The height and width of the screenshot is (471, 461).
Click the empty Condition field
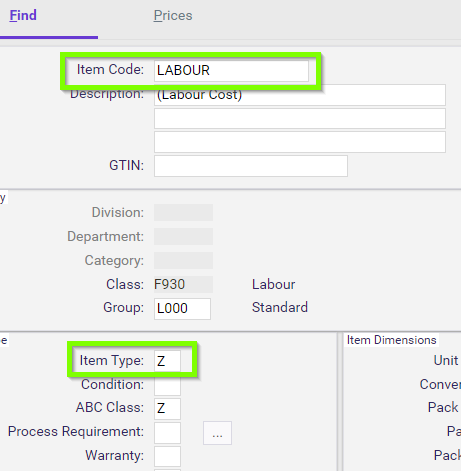(167, 385)
